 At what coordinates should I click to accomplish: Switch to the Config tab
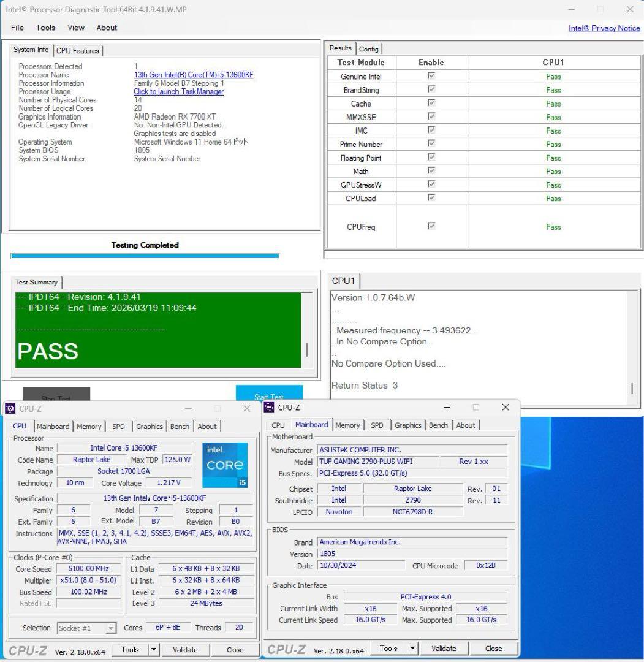[x=369, y=49]
